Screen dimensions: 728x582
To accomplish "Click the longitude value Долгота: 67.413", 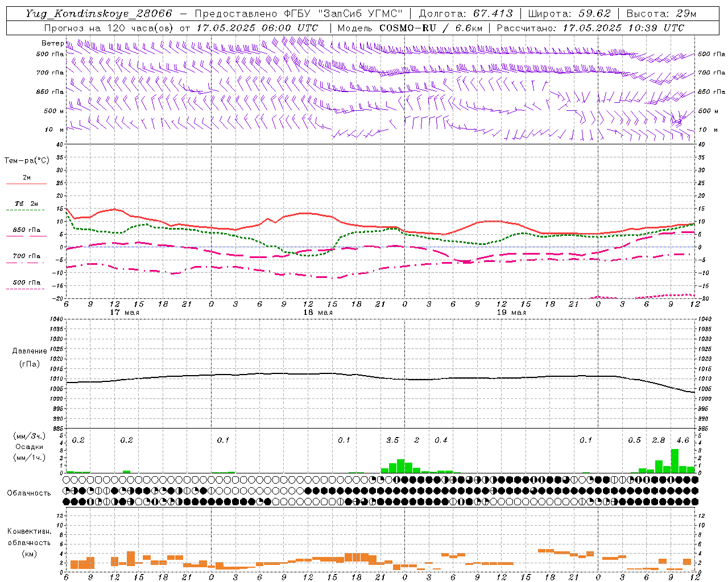I will [x=466, y=14].
